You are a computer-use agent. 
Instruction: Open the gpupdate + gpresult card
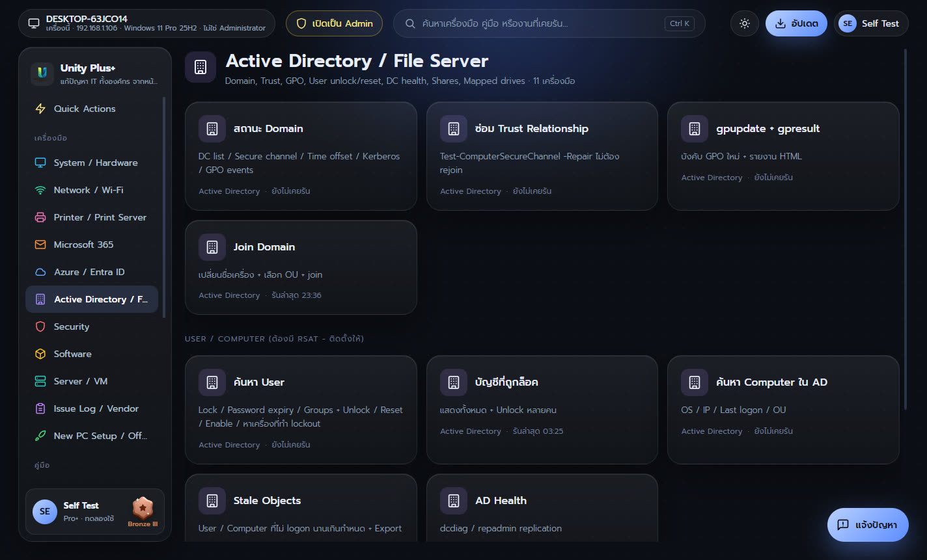click(783, 156)
